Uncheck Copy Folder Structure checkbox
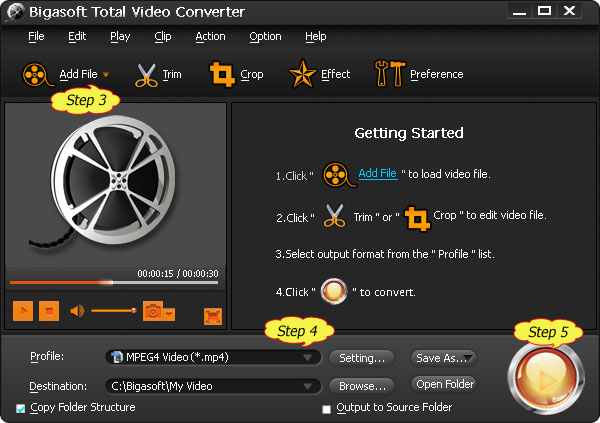The image size is (600, 423). pos(20,408)
